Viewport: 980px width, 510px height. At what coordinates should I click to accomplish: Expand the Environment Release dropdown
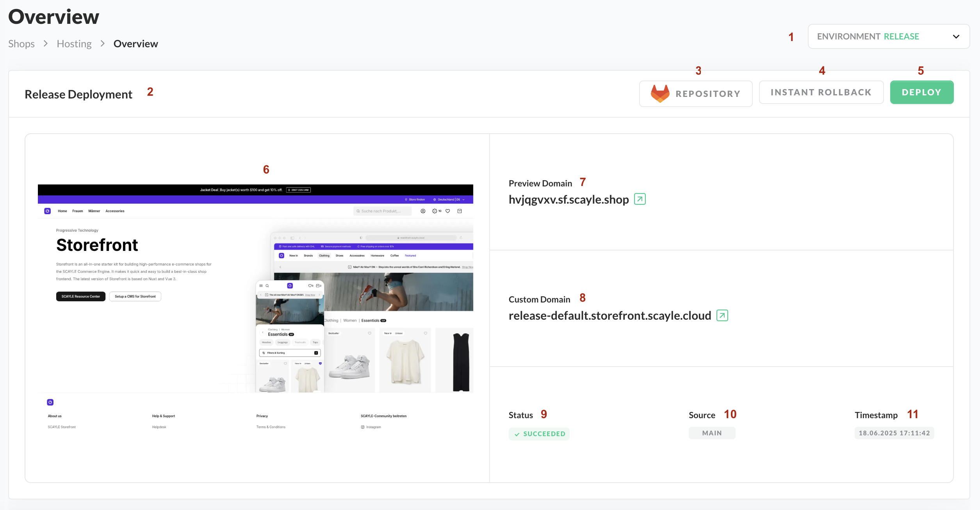pos(888,36)
